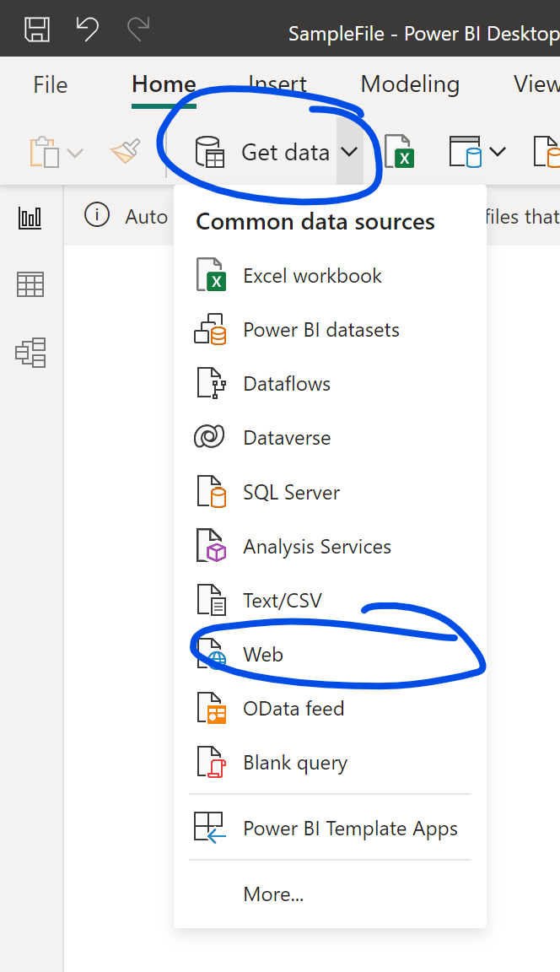Select Web data source
This screenshot has width=560, height=972.
330,654
